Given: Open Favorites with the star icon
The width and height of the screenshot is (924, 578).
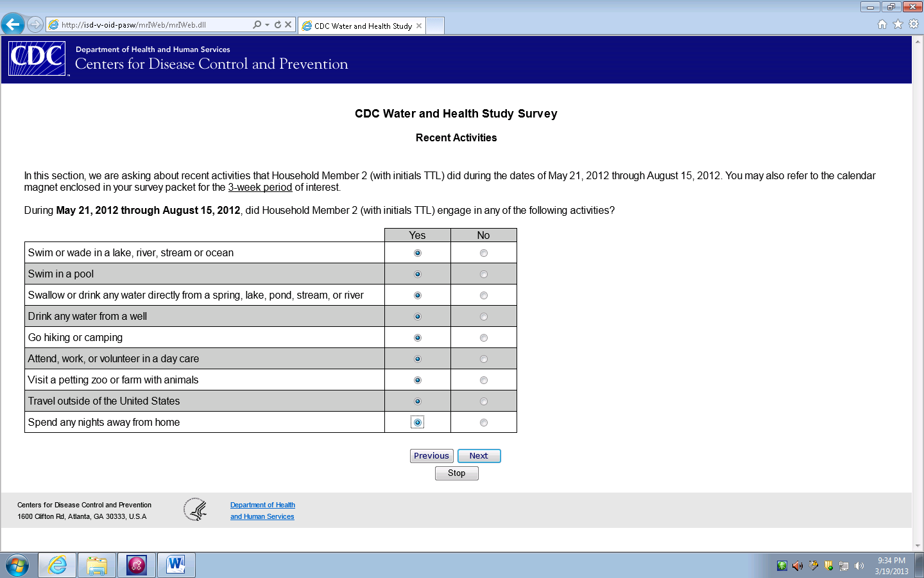Looking at the screenshot, I should 898,24.
